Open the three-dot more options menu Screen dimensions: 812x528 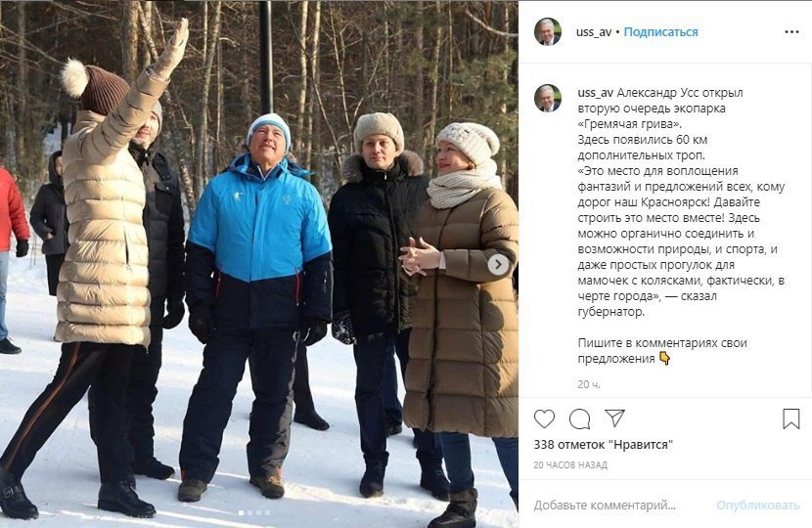click(791, 32)
